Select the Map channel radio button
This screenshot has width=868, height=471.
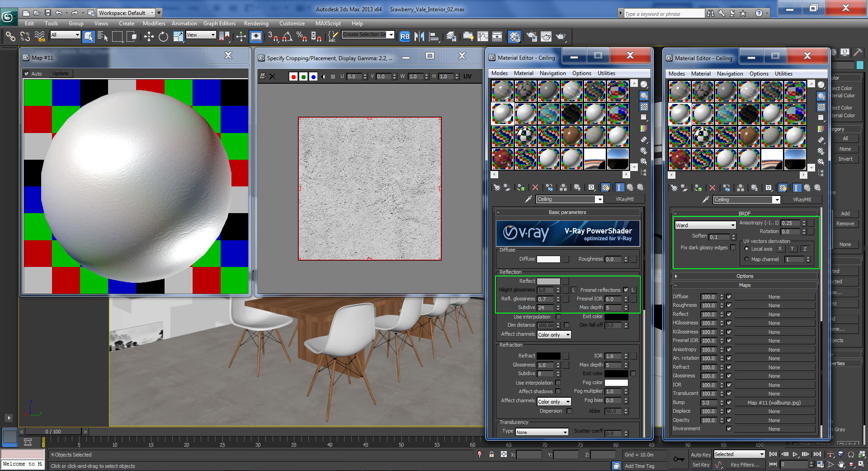(746, 259)
